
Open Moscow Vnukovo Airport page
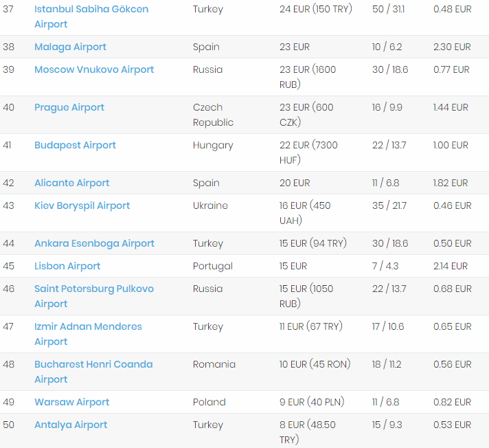tap(94, 69)
